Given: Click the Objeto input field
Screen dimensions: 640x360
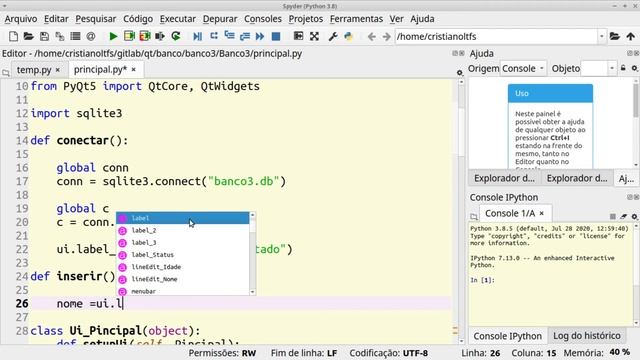Looking at the screenshot, I should [x=594, y=69].
